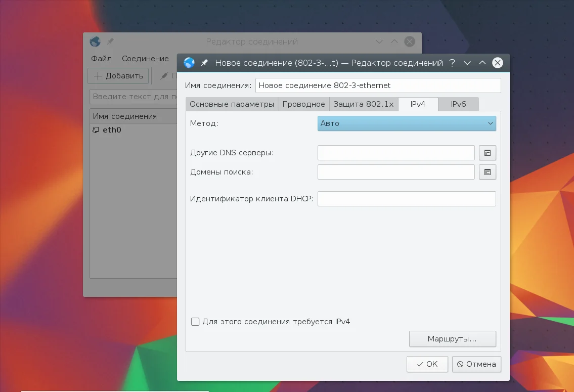This screenshot has height=392, width=574.
Task: Click the Маршруты... button
Action: (453, 339)
